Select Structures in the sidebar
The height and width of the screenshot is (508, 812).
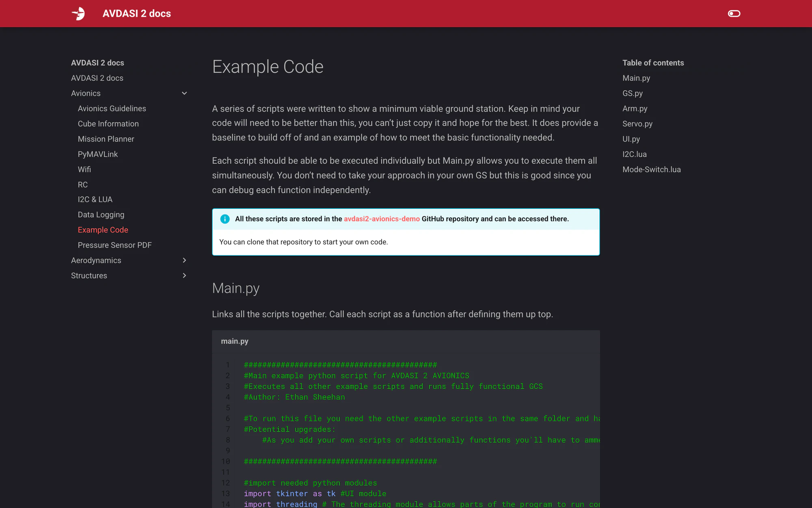coord(89,276)
